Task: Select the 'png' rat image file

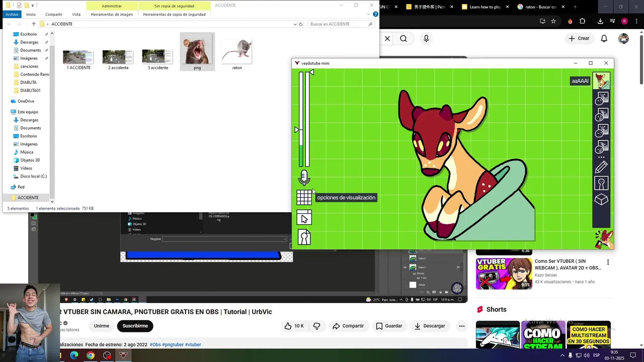Action: 197,52
